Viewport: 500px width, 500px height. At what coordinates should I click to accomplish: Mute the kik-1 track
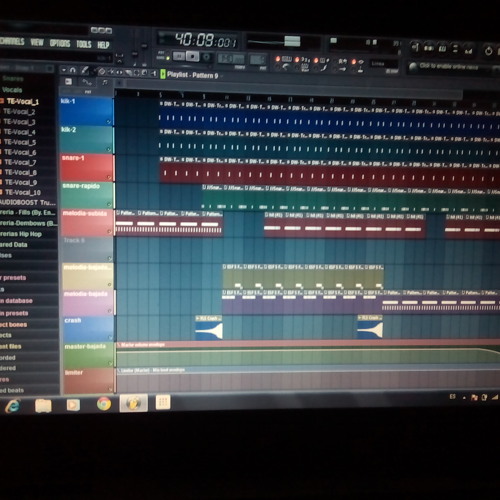coord(109,122)
